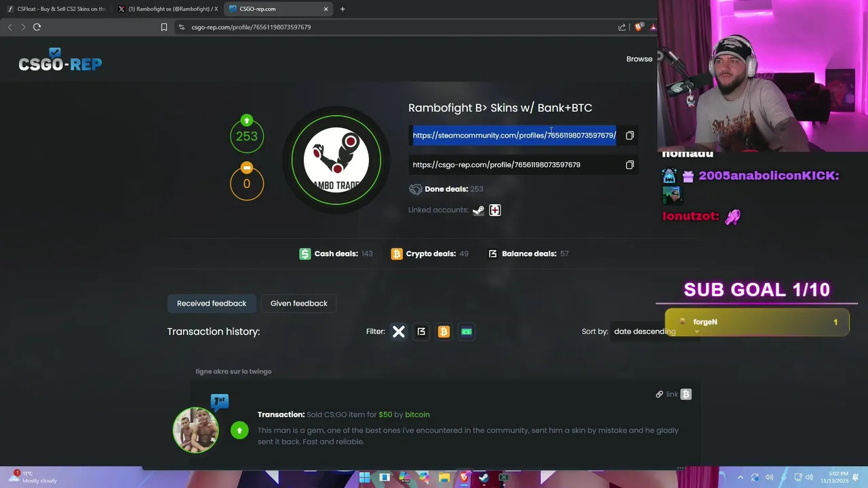Go back in browser history
The height and width of the screenshot is (488, 868).
[9, 27]
